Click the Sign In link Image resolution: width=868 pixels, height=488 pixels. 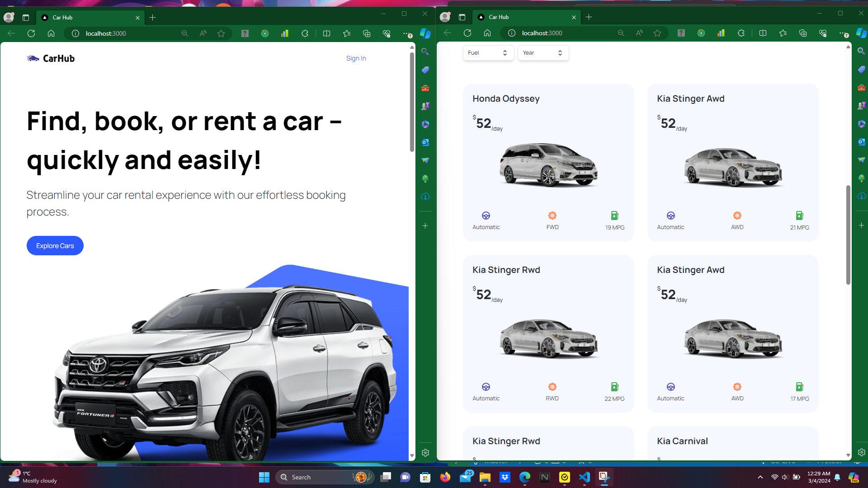click(356, 58)
